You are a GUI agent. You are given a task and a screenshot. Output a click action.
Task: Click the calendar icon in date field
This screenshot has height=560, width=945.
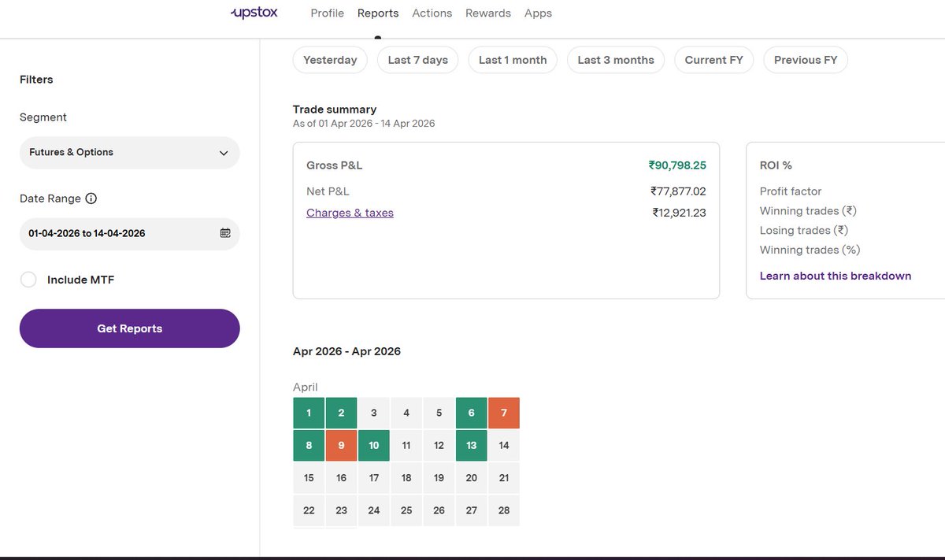pyautogui.click(x=225, y=233)
